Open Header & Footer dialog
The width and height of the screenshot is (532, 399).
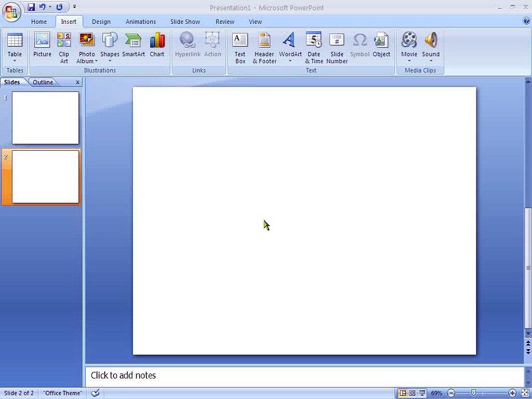pos(264,48)
